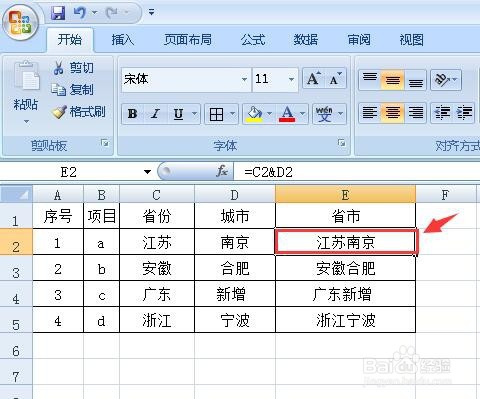480x399 pixels.
Task: Select column C header
Action: tap(157, 195)
